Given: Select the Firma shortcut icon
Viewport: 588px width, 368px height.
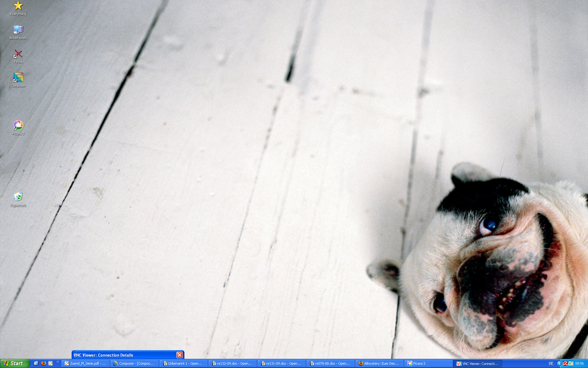Looking at the screenshot, I should [x=18, y=56].
